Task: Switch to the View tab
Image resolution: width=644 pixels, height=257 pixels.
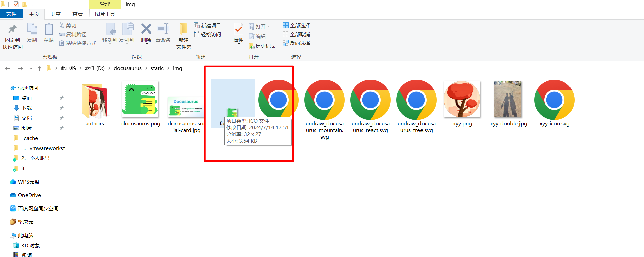Action: click(x=78, y=14)
